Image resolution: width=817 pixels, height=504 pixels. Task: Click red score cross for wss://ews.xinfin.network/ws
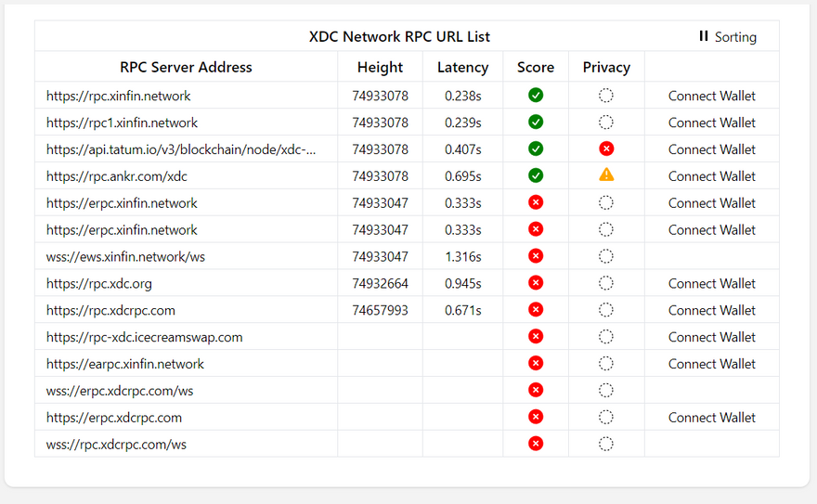(x=536, y=256)
